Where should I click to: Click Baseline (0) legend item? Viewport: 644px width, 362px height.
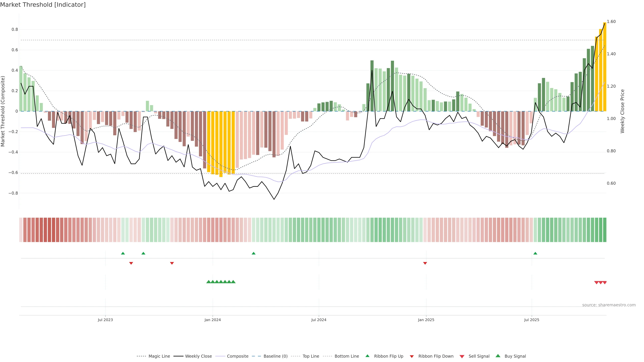pyautogui.click(x=275, y=356)
